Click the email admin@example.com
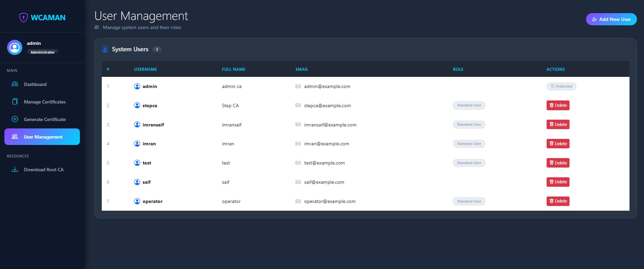Screen dimensions: 644x269 coord(327,86)
